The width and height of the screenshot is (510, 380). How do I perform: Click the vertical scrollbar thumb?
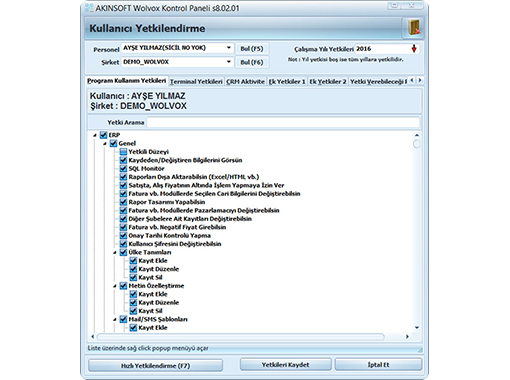click(x=417, y=144)
